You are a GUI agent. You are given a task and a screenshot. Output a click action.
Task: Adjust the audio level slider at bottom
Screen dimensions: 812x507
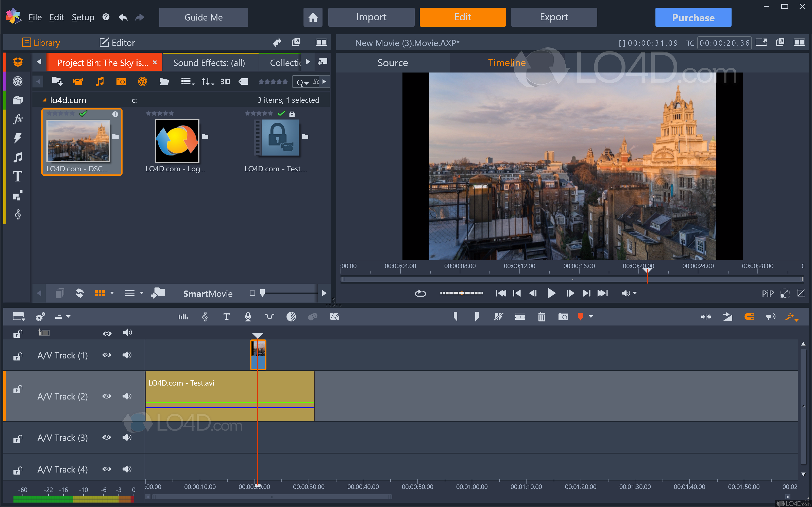pos(70,498)
